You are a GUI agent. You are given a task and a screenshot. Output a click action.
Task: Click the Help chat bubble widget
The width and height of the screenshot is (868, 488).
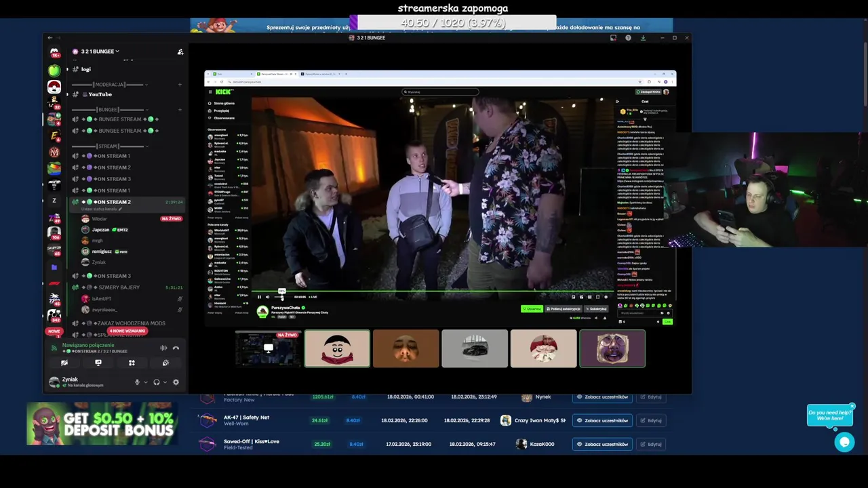844,442
